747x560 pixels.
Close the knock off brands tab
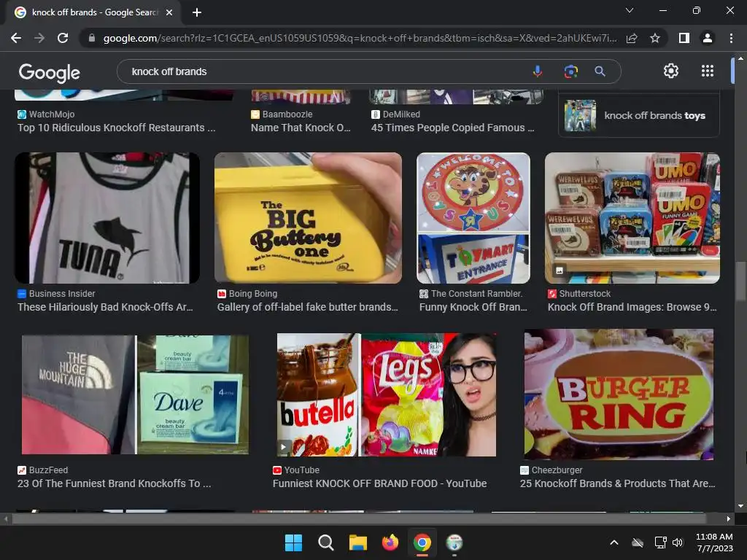point(169,12)
